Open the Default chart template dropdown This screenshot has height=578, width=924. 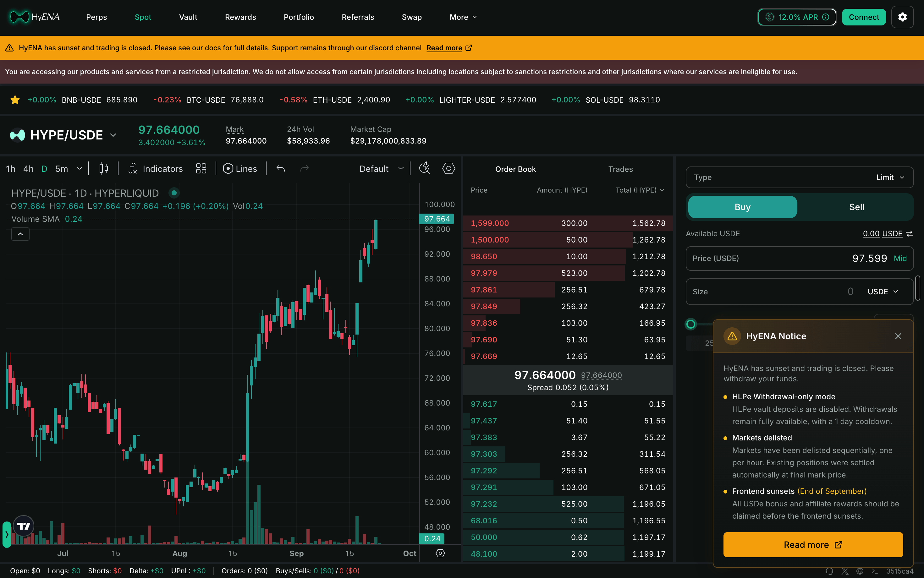pyautogui.click(x=381, y=169)
